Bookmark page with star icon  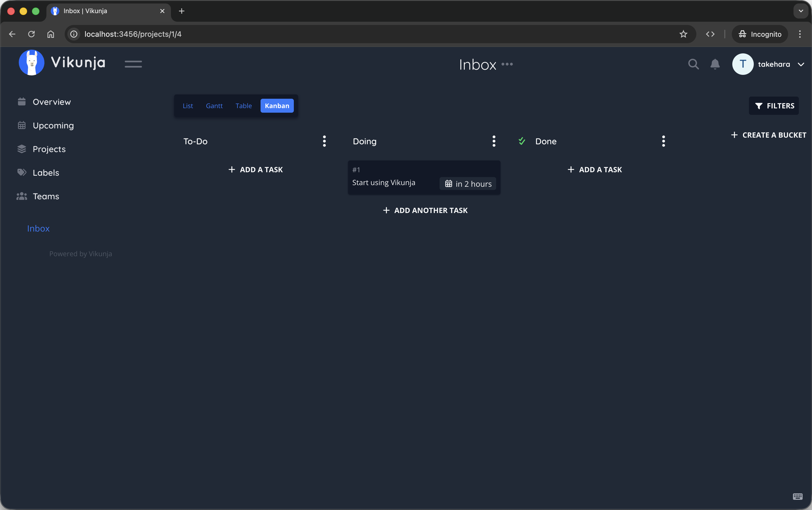(x=683, y=34)
